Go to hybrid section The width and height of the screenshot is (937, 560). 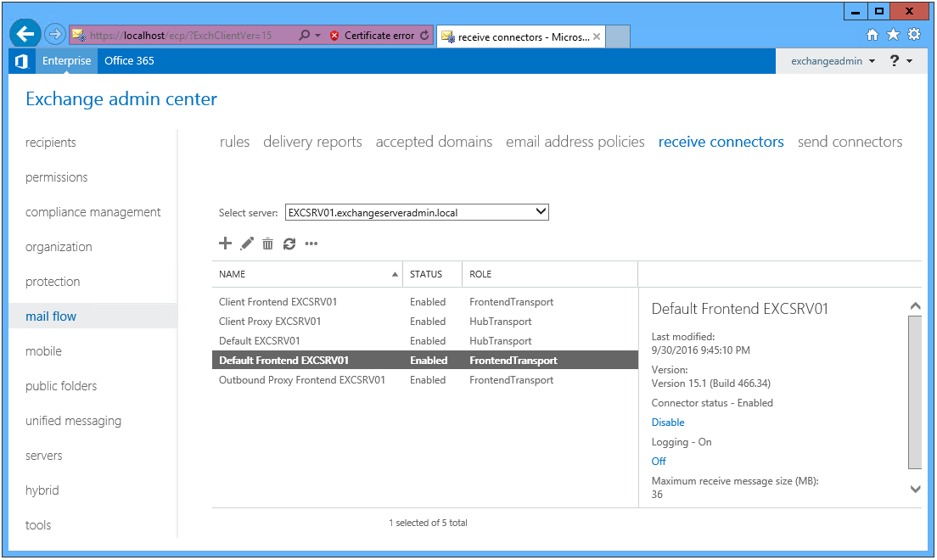(x=42, y=490)
